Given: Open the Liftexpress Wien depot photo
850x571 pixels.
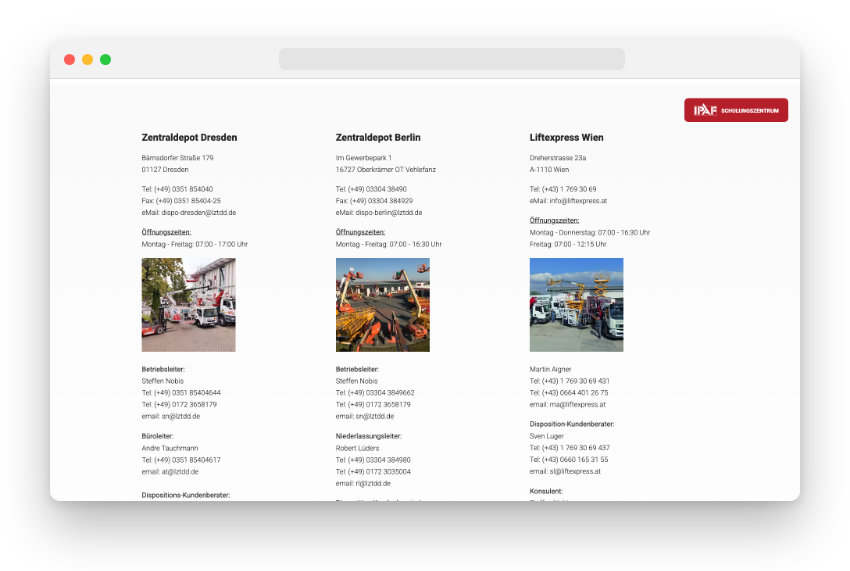Looking at the screenshot, I should [576, 305].
